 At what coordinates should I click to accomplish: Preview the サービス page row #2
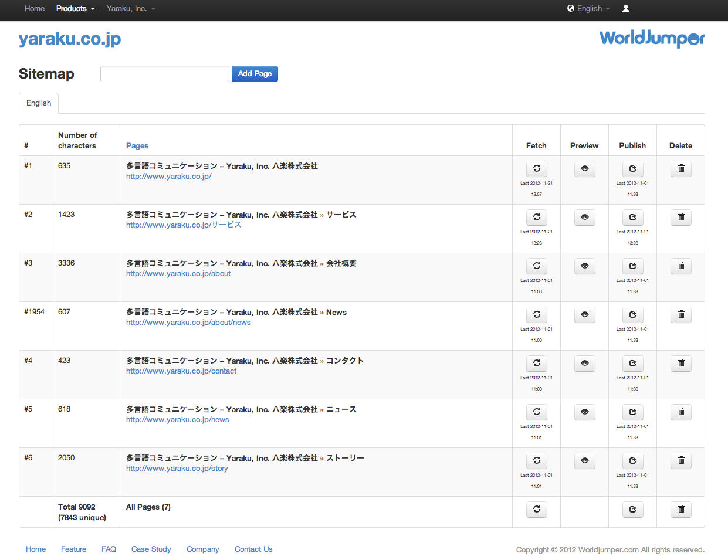(x=584, y=217)
